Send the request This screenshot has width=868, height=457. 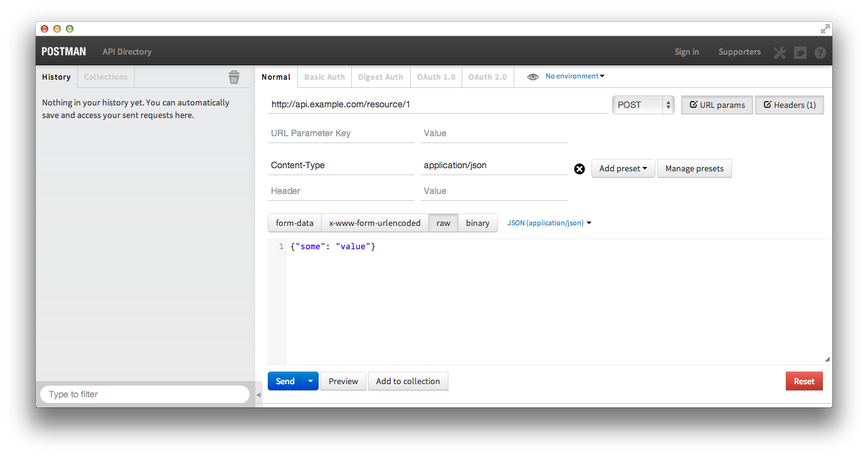[x=284, y=381]
